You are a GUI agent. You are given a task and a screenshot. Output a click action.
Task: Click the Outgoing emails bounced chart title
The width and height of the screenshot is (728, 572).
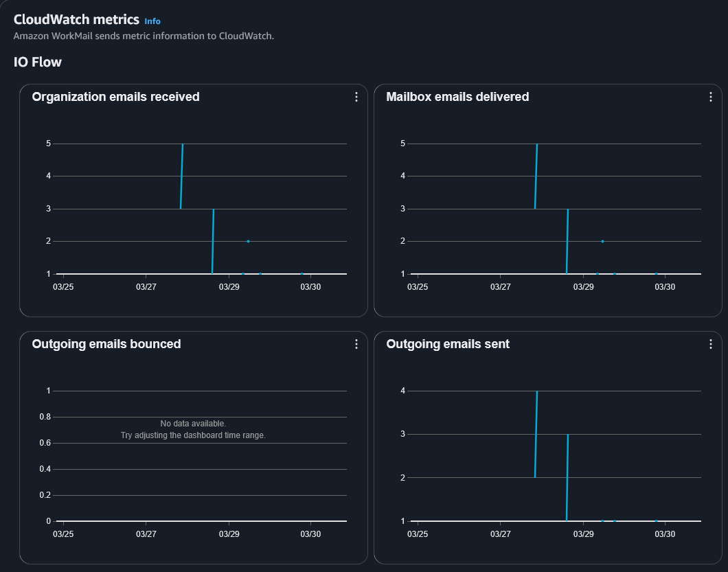tap(106, 344)
